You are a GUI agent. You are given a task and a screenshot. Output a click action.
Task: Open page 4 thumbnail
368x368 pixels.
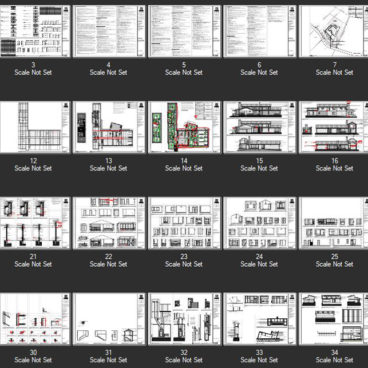(x=109, y=31)
